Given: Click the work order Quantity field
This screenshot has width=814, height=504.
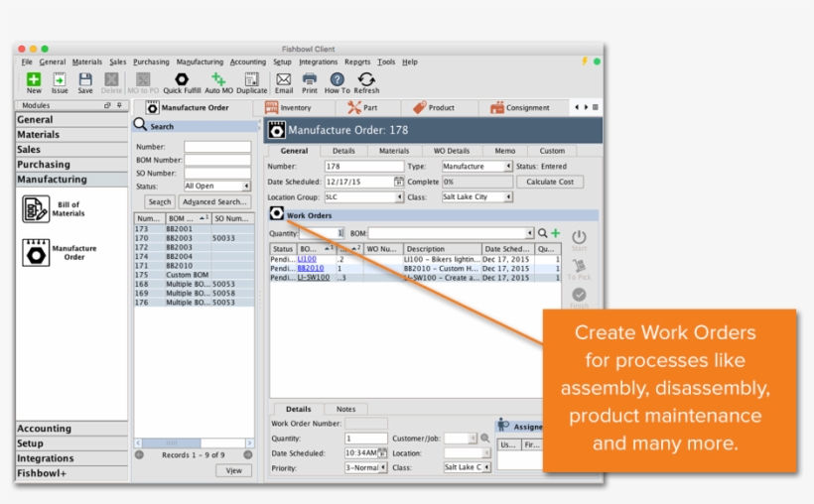Looking at the screenshot, I should coord(322,233).
